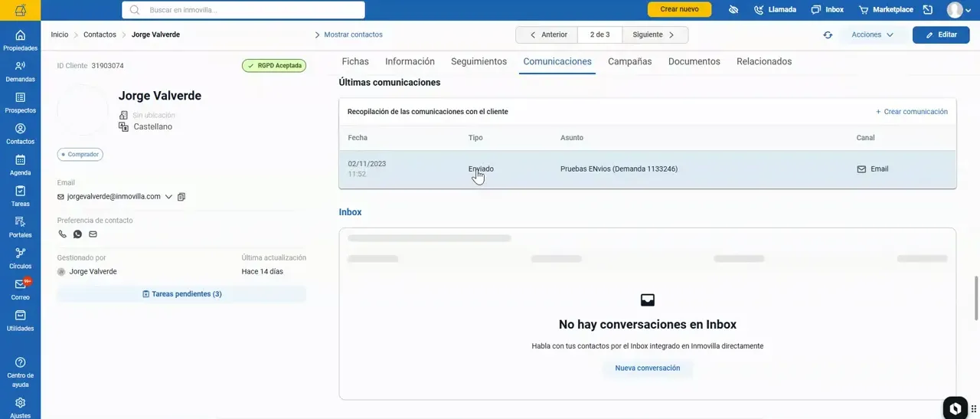The width and height of the screenshot is (980, 419).
Task: Switch to the Seguimientos tab
Action: pos(479,61)
